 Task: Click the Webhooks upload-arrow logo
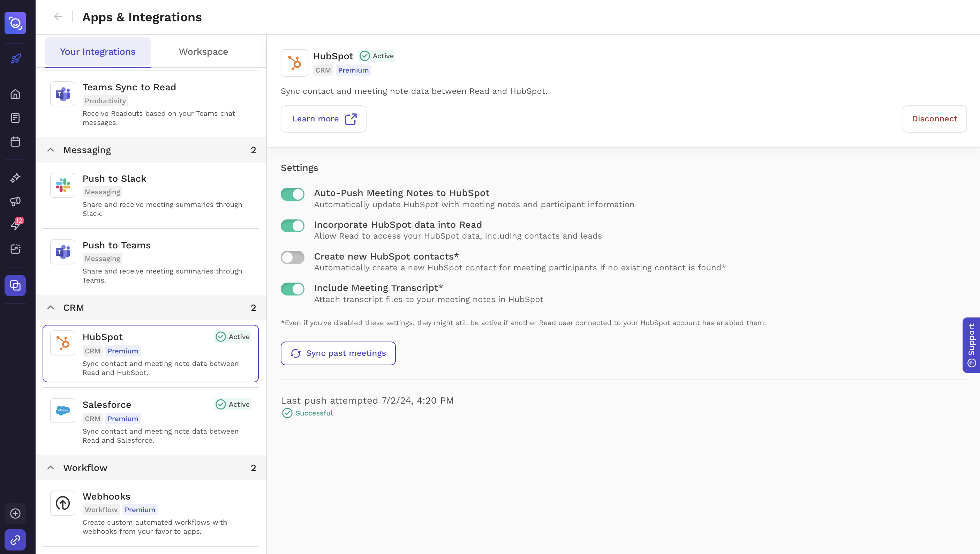63,503
